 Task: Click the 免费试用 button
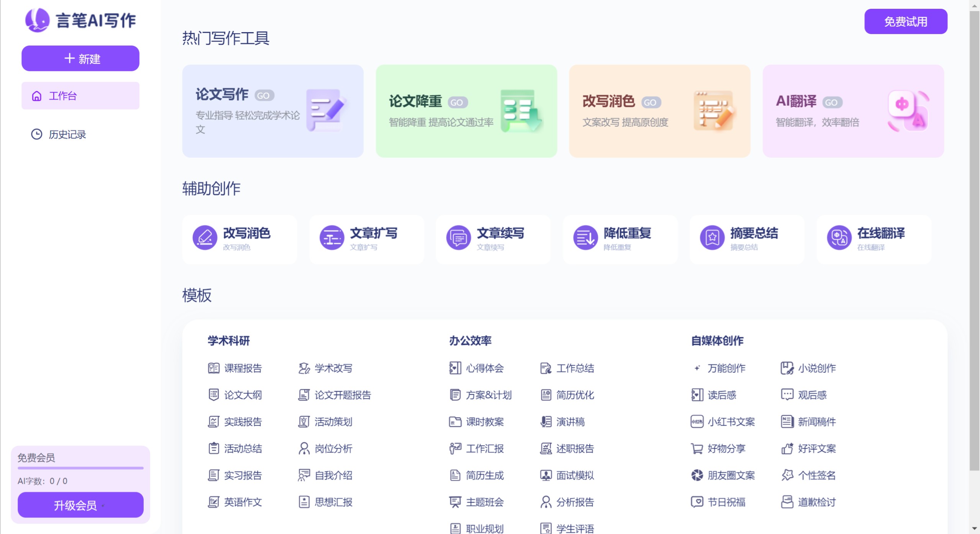pos(905,21)
